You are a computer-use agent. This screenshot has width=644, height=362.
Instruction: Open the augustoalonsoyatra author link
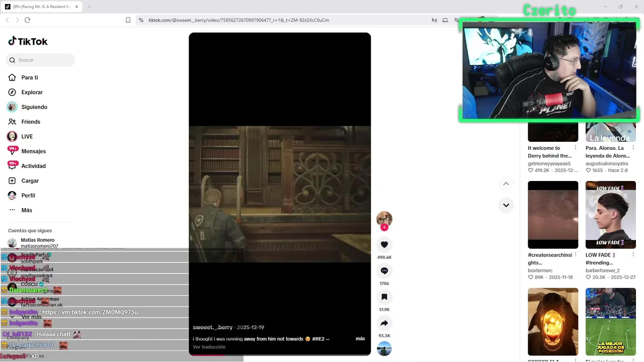click(x=607, y=163)
